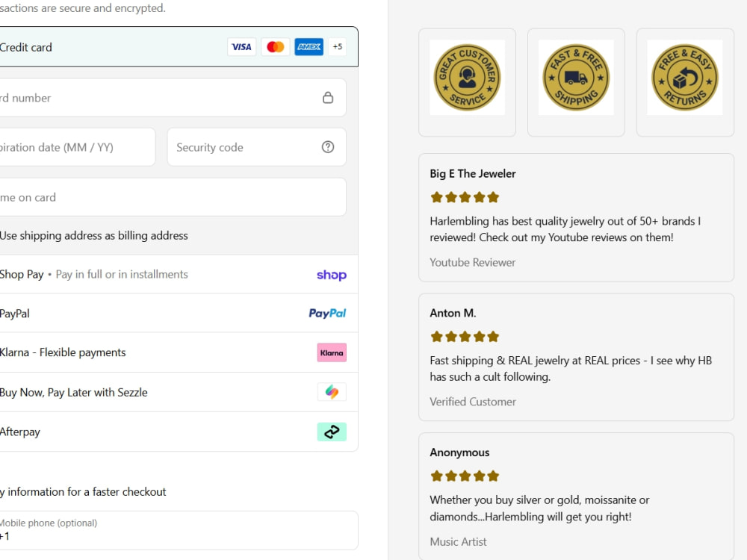Viewport: 747px width, 560px height.
Task: Click the Youtube Reviewer label
Action: [x=473, y=262]
